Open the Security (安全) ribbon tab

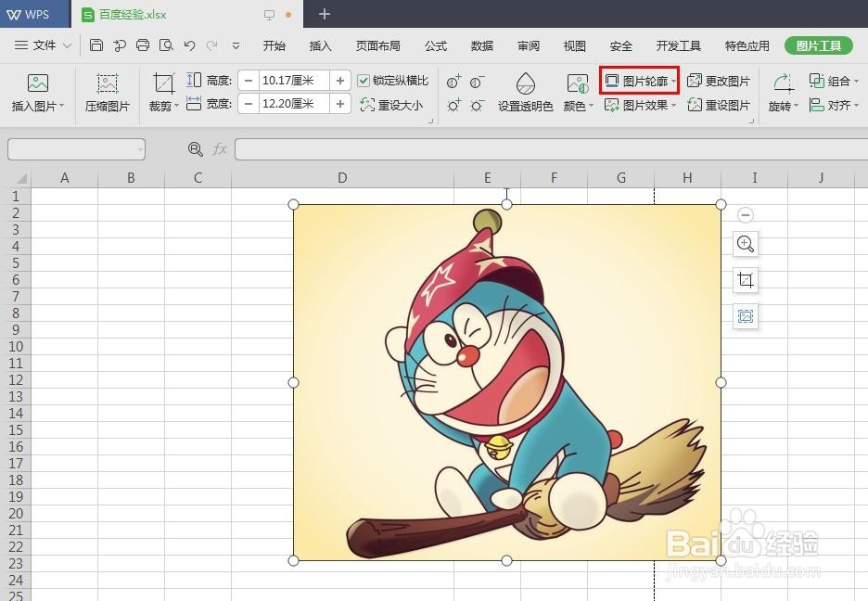coord(621,46)
